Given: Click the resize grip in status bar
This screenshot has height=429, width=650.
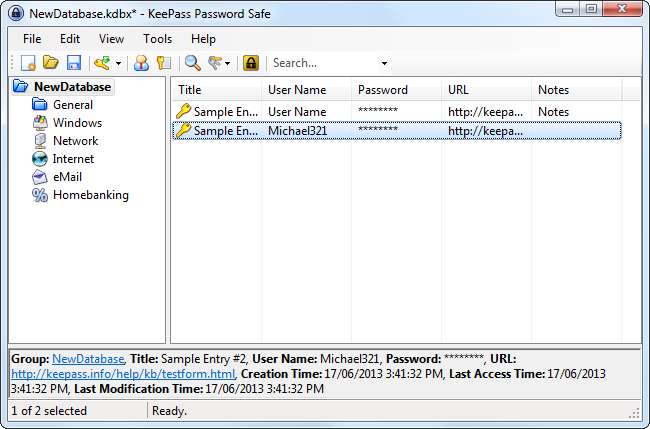Looking at the screenshot, I should point(634,413).
